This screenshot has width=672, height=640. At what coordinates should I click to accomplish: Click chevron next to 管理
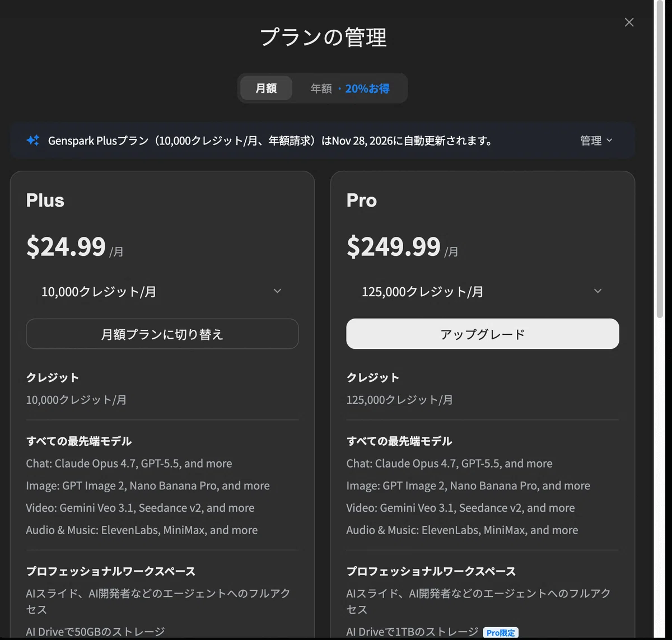(x=610, y=141)
